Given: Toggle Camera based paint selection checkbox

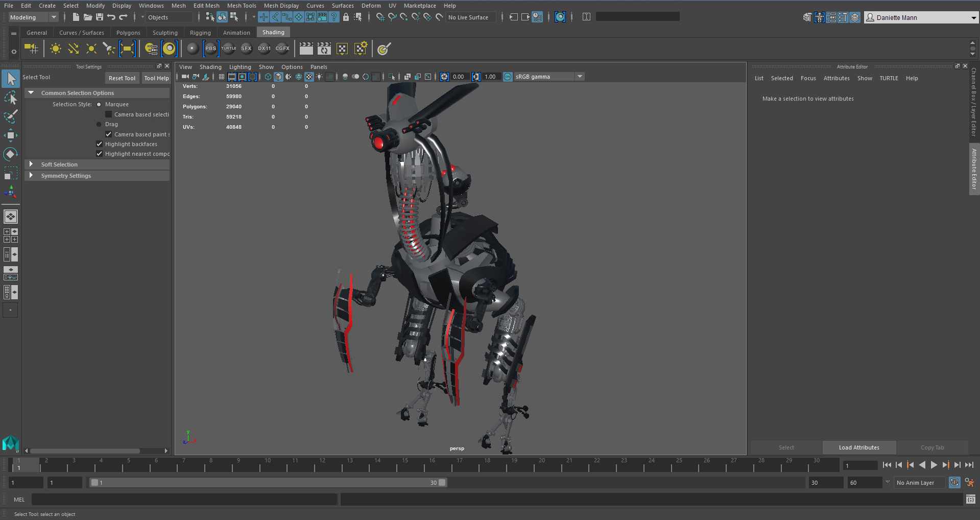Looking at the screenshot, I should 108,134.
